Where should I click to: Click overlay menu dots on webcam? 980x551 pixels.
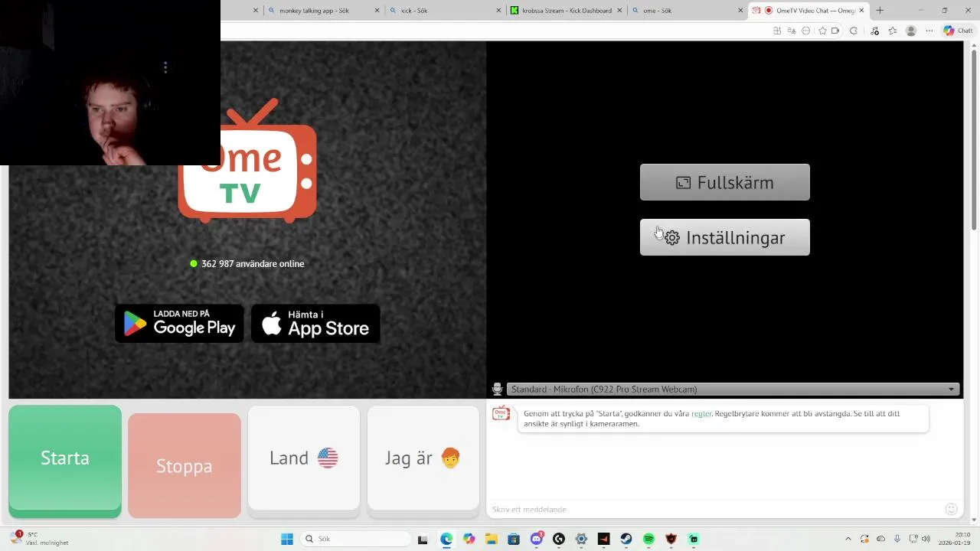pos(165,67)
